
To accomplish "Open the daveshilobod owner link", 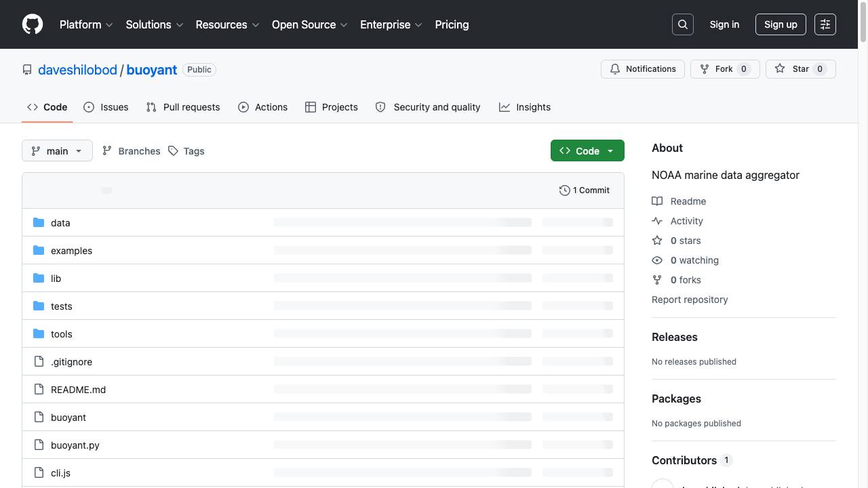I will tap(77, 70).
